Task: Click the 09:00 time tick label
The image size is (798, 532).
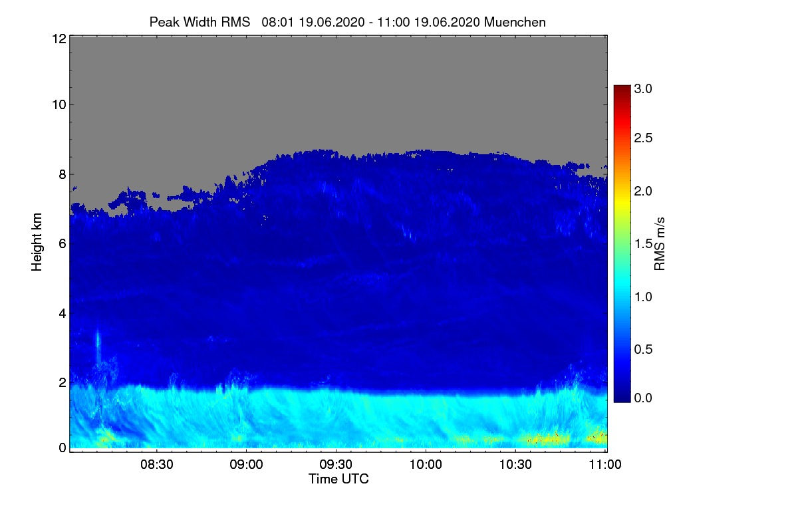Action: tap(246, 464)
